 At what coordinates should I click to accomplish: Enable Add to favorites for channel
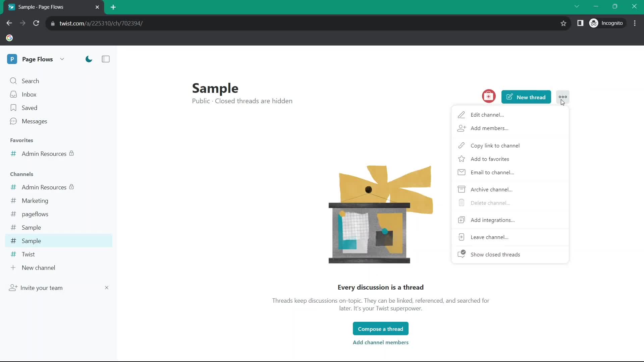click(490, 159)
